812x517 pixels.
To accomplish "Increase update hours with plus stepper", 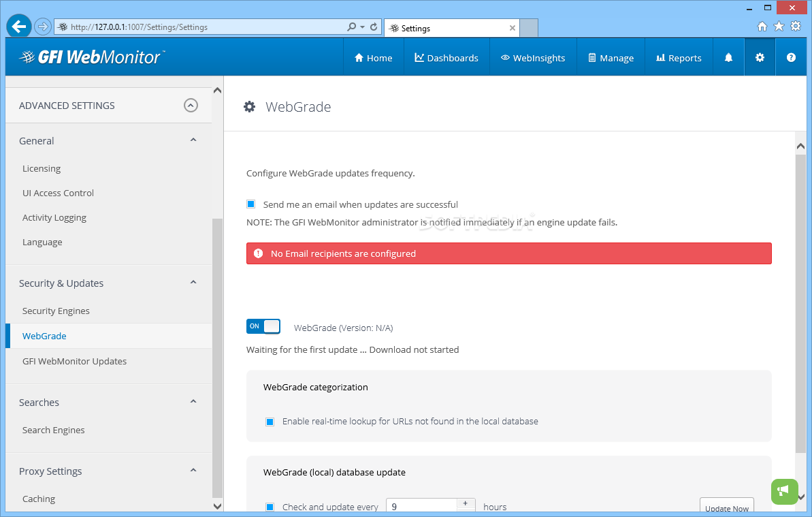I will pos(466,503).
